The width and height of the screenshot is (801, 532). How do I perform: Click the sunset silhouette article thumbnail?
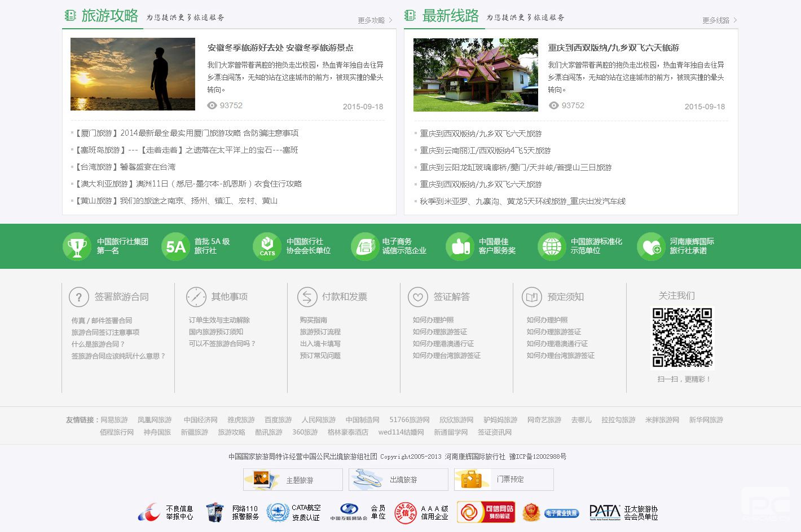coord(133,74)
